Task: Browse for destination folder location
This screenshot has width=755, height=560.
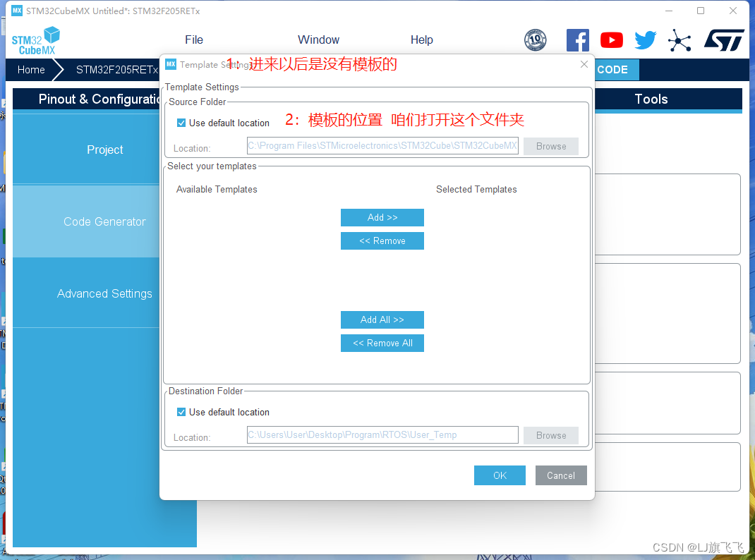Action: coord(551,435)
